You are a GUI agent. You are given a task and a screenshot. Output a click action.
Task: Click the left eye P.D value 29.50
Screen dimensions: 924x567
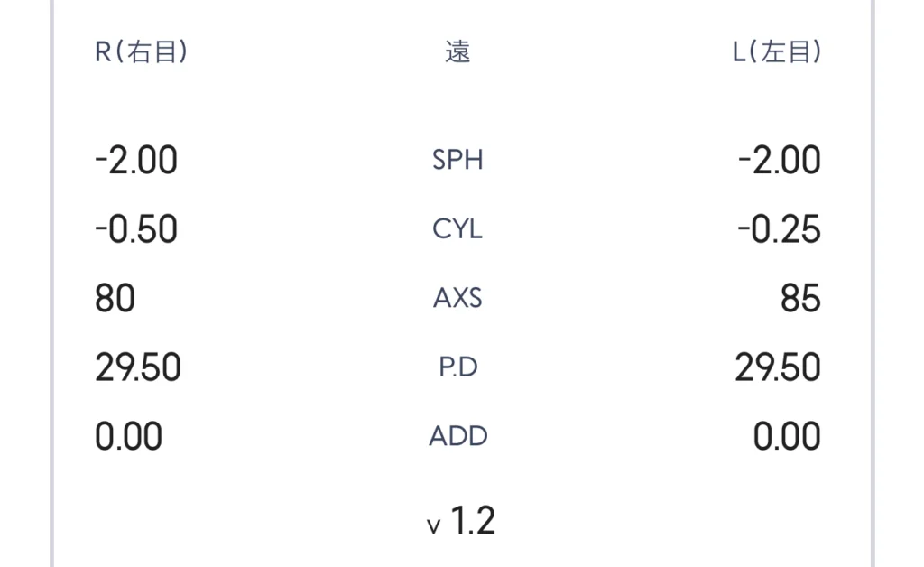point(778,367)
